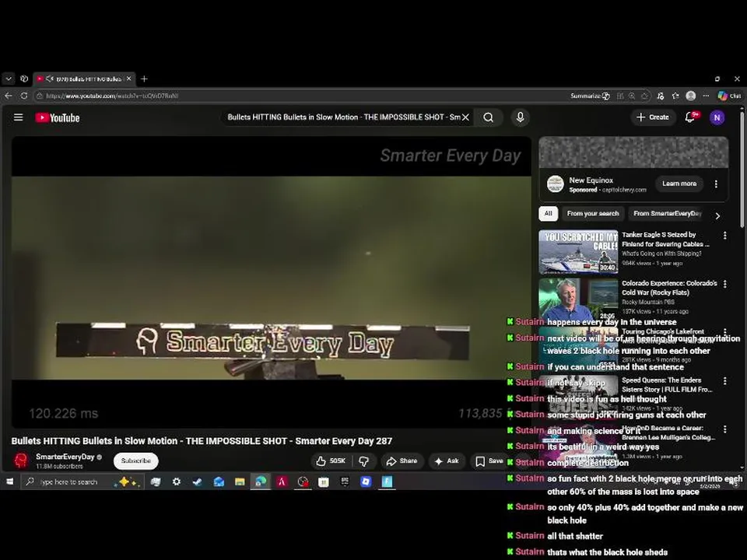Share the video
Image resolution: width=747 pixels, height=560 pixels.
[x=402, y=460]
